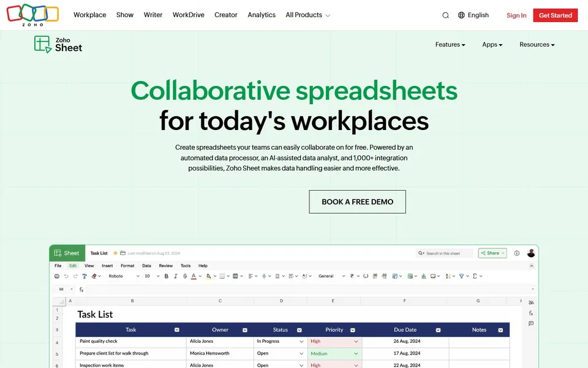Click the Sign In link
Viewport: 588px width, 368px height.
pos(516,15)
